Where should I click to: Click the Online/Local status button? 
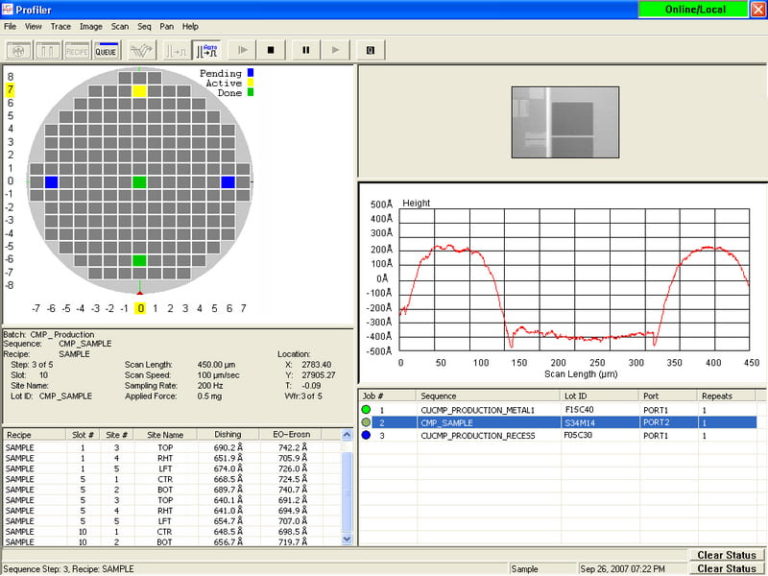(x=693, y=9)
